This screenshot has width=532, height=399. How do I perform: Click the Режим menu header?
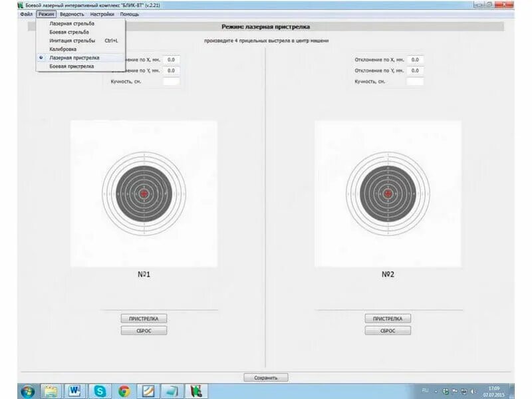tap(46, 14)
